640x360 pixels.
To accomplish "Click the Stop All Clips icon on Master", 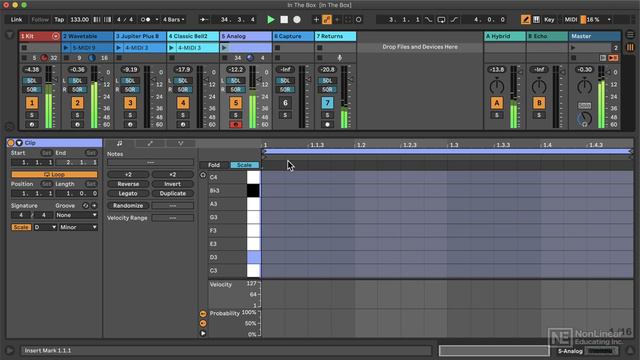I will (x=573, y=58).
